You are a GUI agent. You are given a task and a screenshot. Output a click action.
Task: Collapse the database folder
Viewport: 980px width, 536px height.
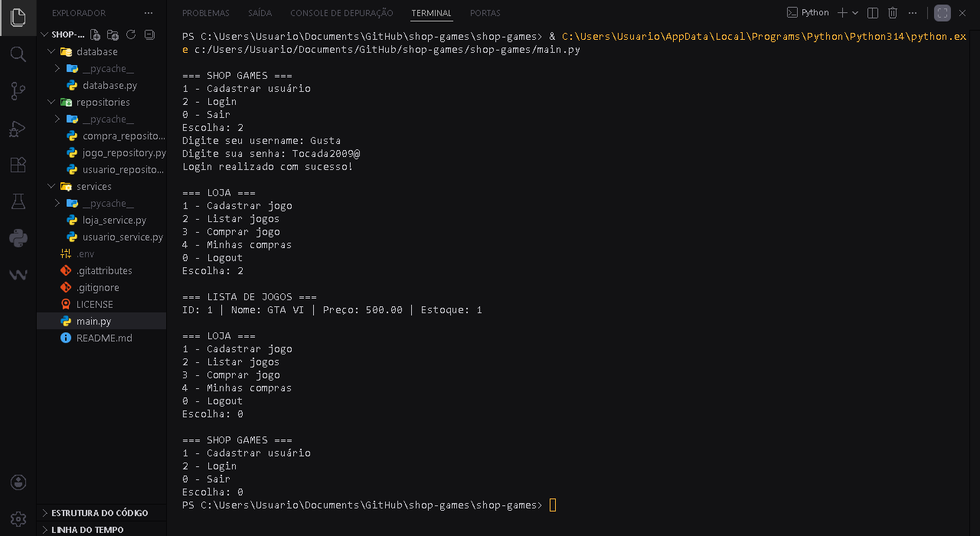tap(51, 51)
